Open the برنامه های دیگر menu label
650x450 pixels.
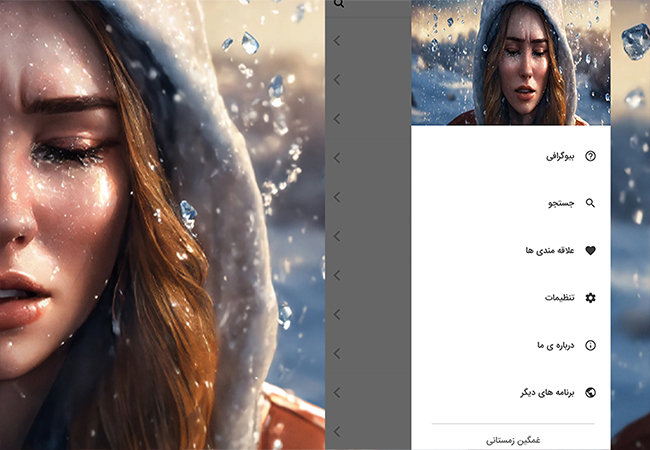(547, 393)
